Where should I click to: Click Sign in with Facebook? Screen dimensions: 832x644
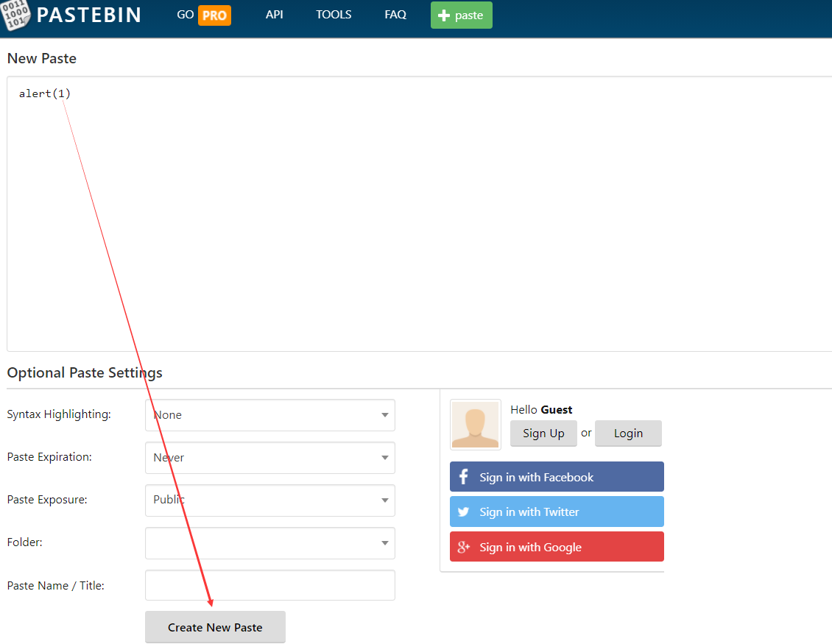pos(557,476)
